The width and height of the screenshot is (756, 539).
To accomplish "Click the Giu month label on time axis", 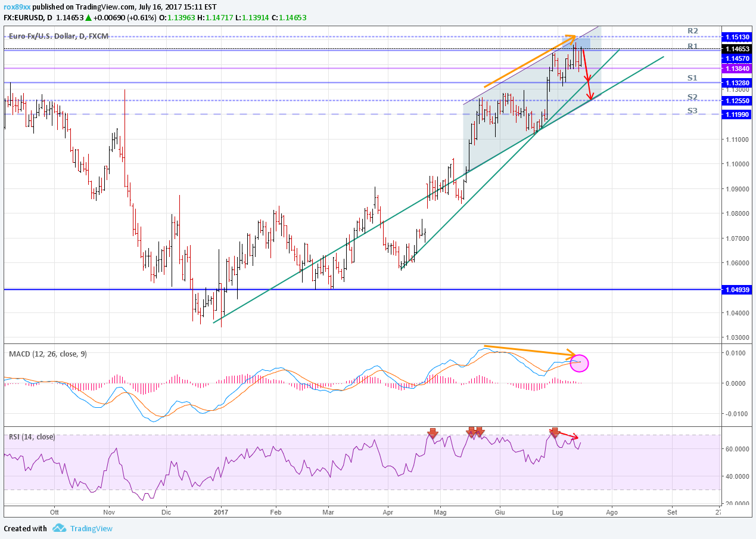I will tap(500, 512).
